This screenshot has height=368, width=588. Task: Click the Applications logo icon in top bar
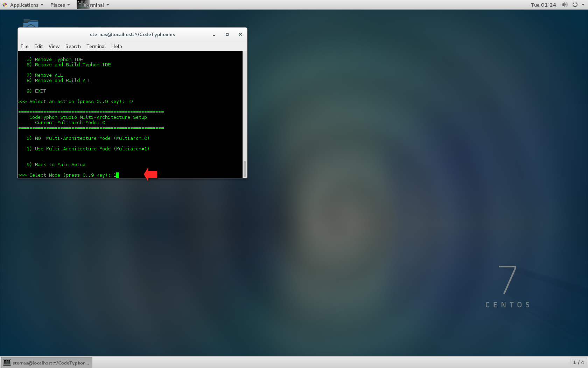[x=5, y=5]
